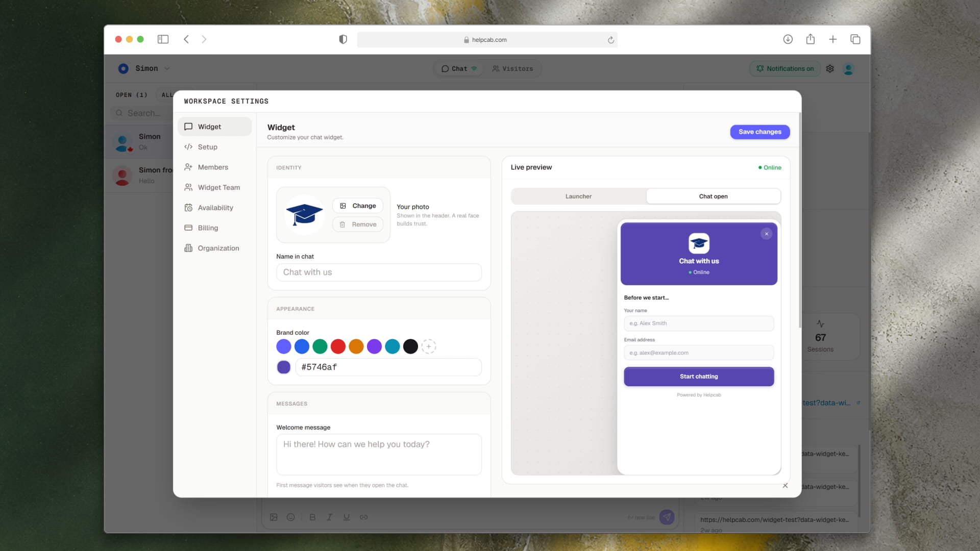Image resolution: width=980 pixels, height=551 pixels.
Task: Switch preview to Chat open tab
Action: coord(713,196)
